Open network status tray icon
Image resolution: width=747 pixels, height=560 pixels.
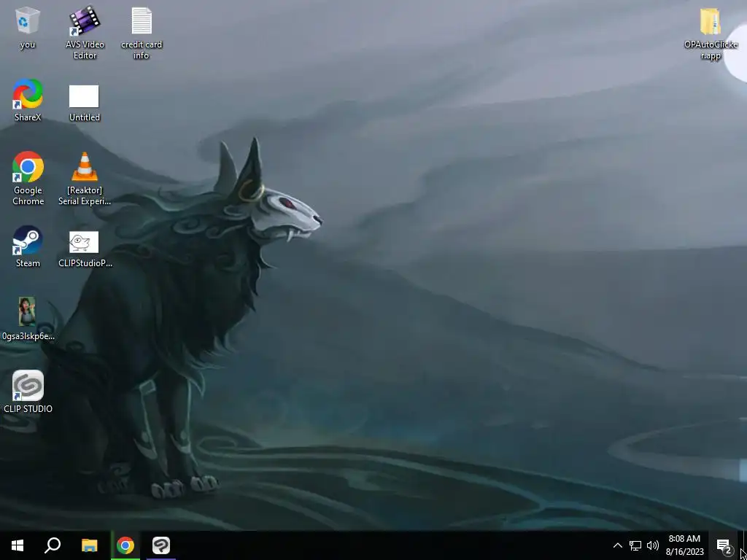click(635, 545)
